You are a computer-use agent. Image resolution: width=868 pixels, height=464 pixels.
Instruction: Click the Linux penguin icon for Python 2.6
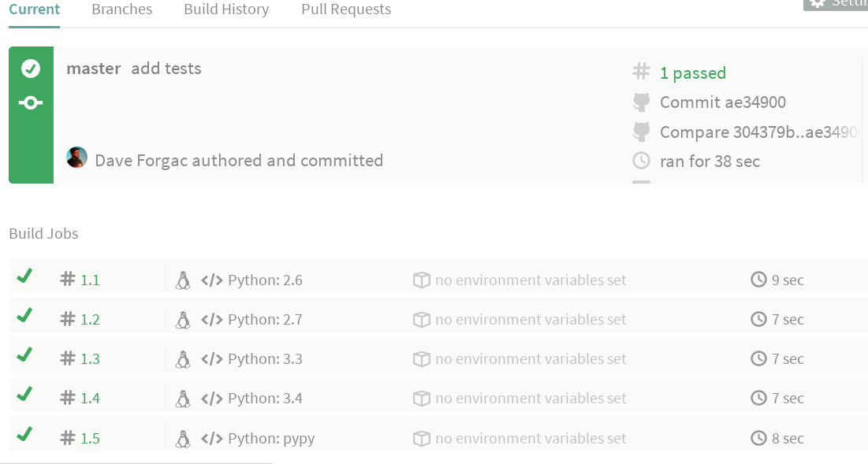tap(183, 280)
